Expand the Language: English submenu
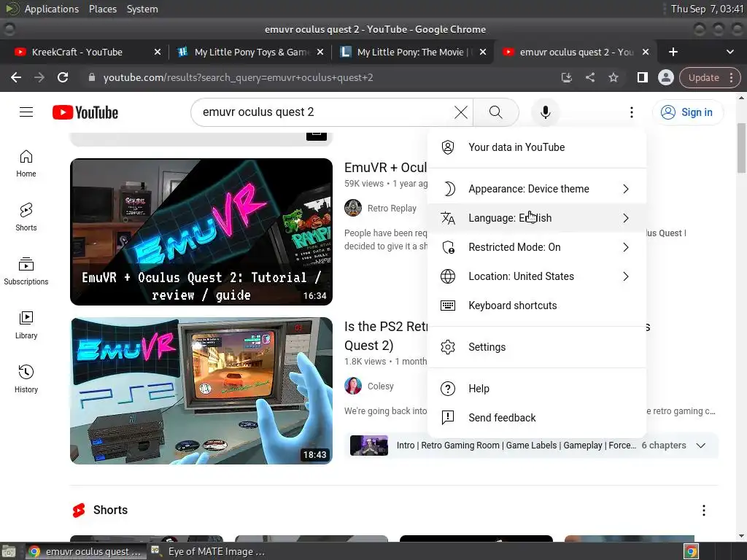 (537, 218)
